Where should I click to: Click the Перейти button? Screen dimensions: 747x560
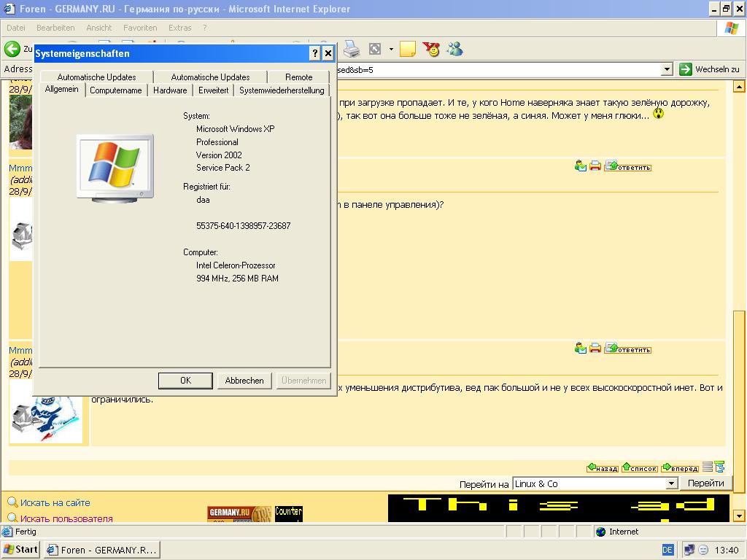[705, 483]
